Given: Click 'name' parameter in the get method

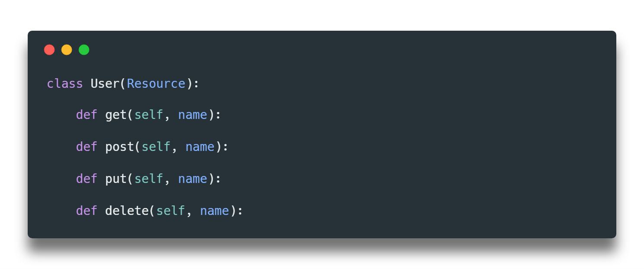Looking at the screenshot, I should (193, 115).
